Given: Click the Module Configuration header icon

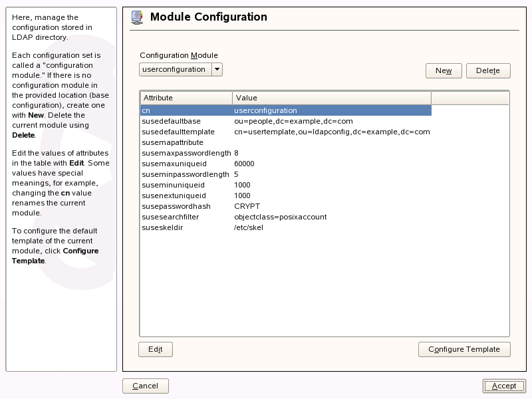Looking at the screenshot, I should (x=136, y=17).
